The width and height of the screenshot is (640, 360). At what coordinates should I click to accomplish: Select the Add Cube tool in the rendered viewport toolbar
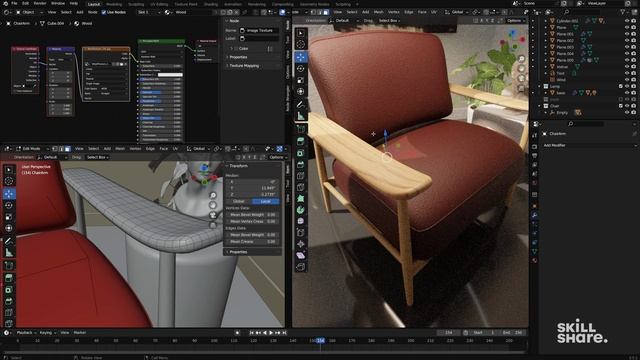click(301, 129)
